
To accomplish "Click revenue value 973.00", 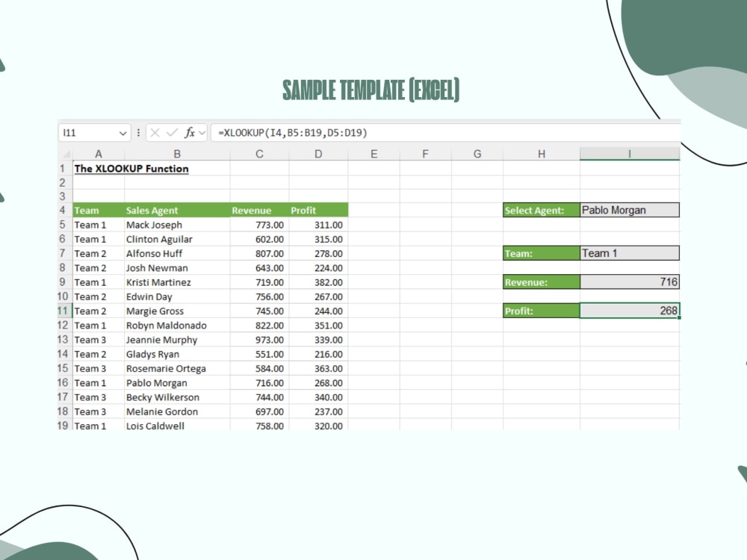I will 259,340.
